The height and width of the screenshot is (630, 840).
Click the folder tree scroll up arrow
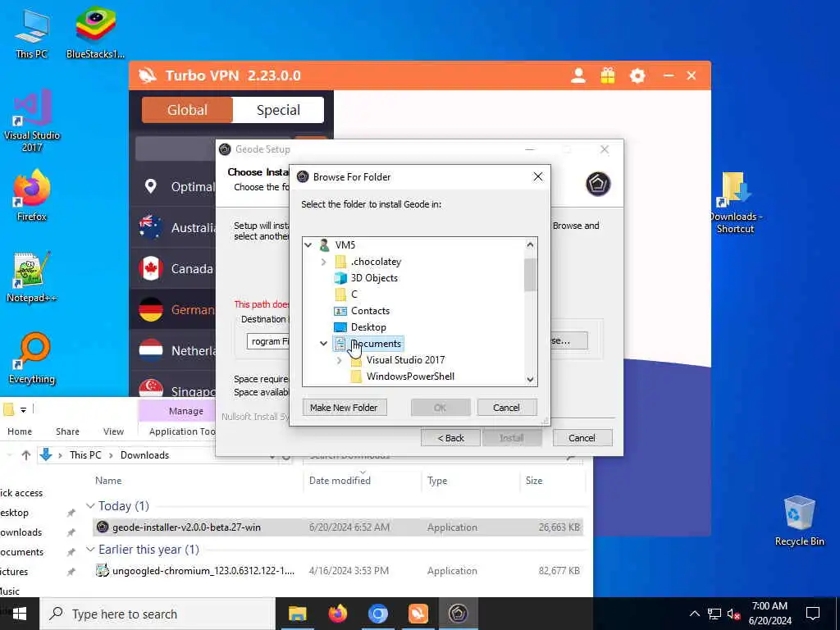pyautogui.click(x=530, y=244)
